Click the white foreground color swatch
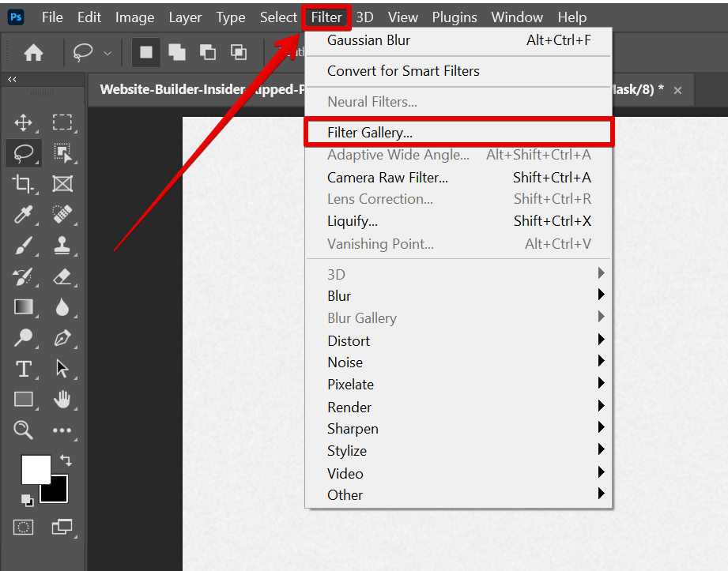 pyautogui.click(x=35, y=468)
